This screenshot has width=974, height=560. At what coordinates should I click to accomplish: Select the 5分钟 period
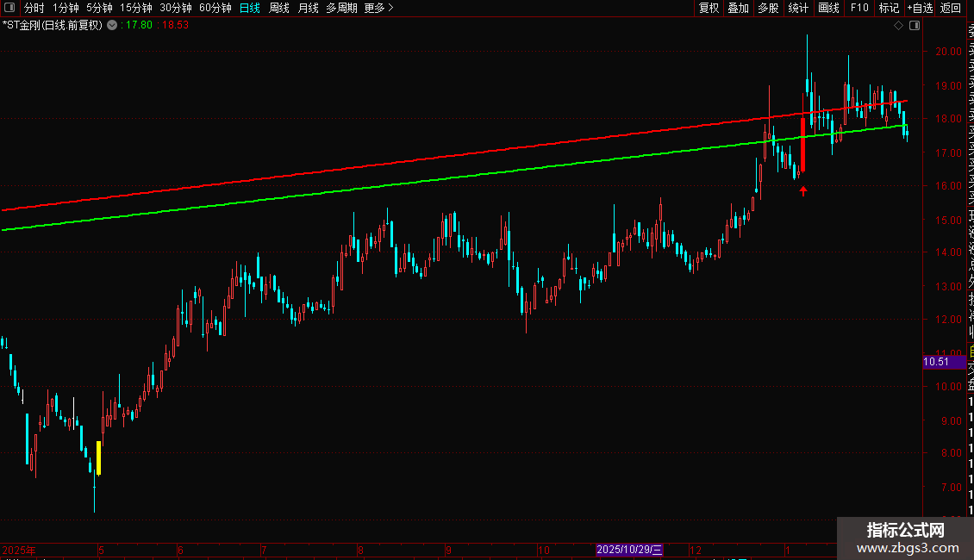click(99, 8)
